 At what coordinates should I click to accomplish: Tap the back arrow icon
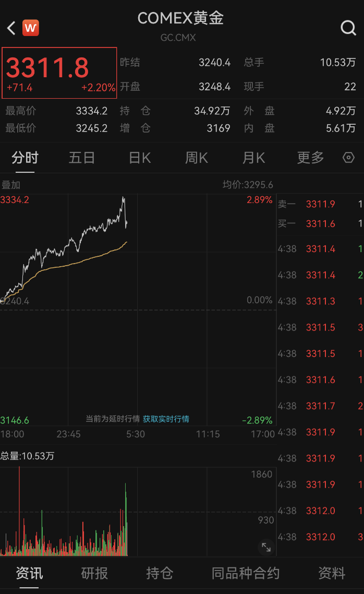[11, 28]
